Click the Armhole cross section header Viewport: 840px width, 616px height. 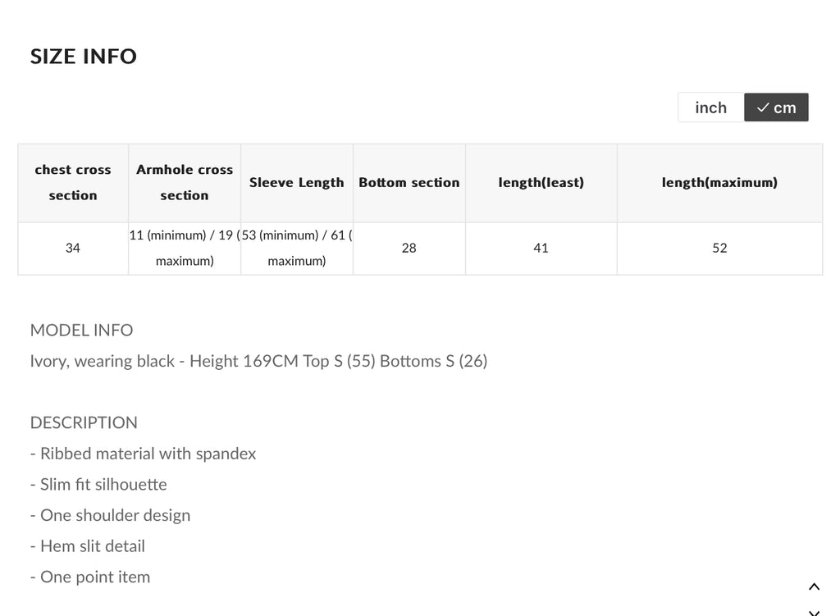point(185,183)
